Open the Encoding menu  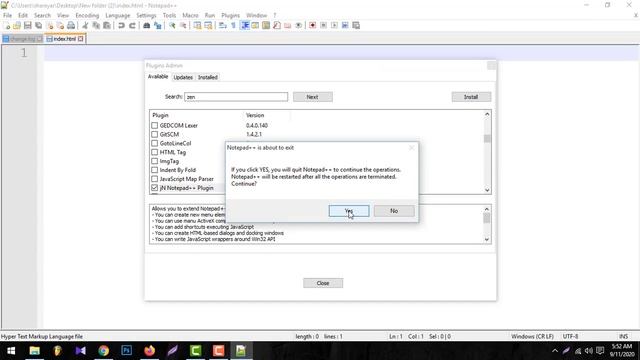pos(87,16)
